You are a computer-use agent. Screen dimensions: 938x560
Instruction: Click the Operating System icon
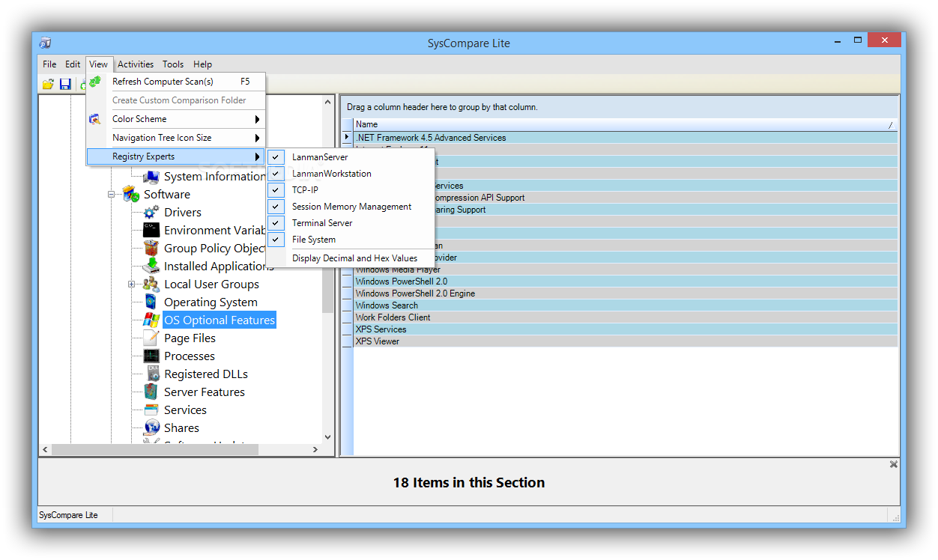pyautogui.click(x=151, y=302)
